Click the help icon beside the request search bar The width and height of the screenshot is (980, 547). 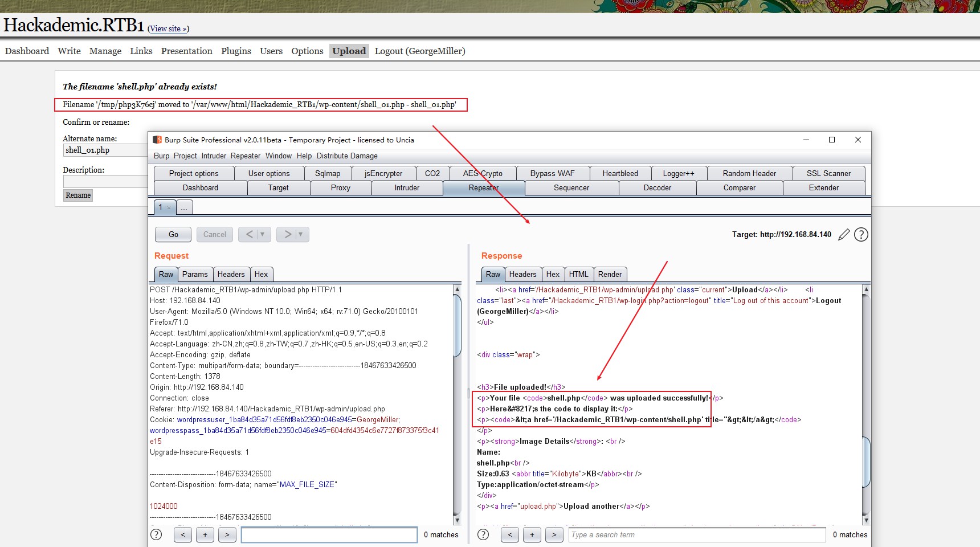coord(156,534)
